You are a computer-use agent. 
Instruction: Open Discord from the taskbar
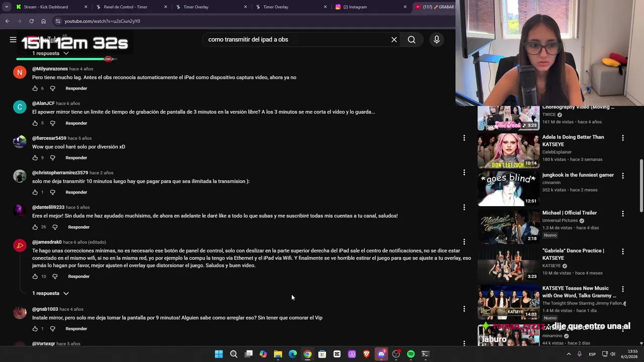[381, 354]
